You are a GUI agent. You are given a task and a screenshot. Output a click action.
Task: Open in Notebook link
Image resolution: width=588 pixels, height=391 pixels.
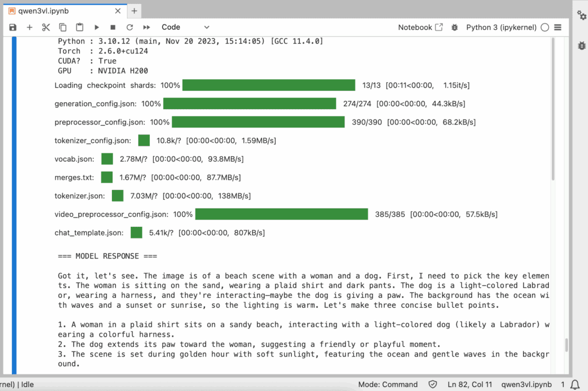[420, 27]
